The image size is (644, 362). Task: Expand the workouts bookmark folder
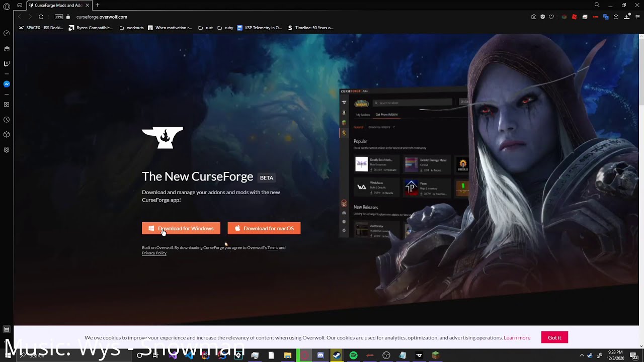coord(131,28)
